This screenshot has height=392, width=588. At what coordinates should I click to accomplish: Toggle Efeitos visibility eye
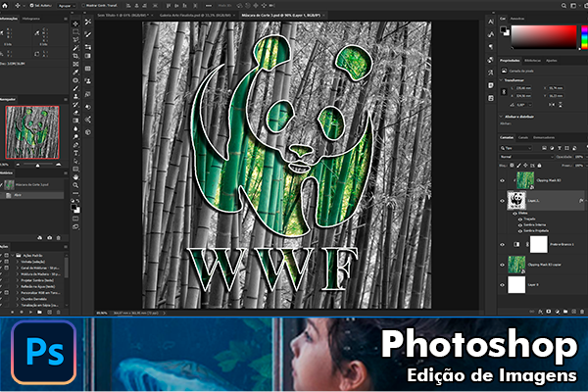coord(515,213)
